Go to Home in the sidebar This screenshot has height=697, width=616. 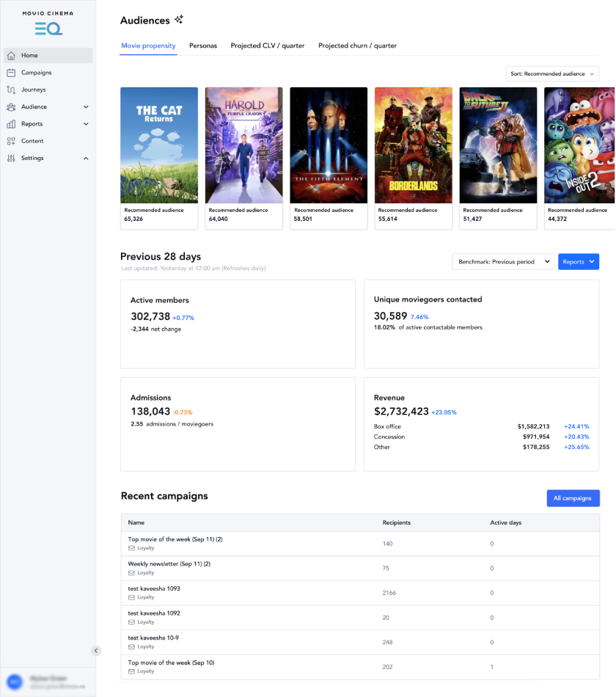48,56
